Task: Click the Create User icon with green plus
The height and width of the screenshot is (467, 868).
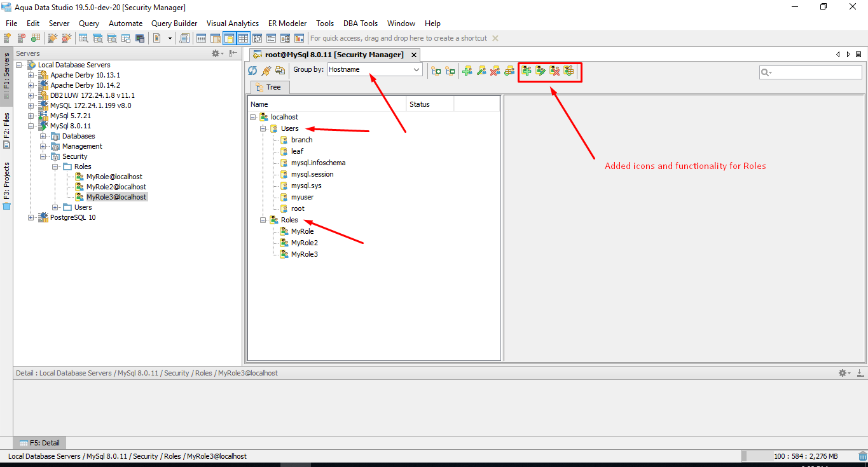Action: click(467, 71)
